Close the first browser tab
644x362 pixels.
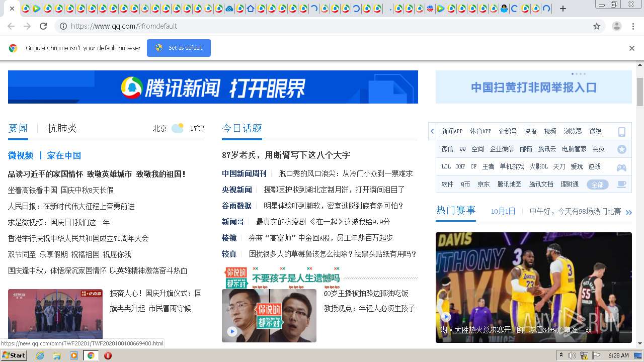tap(12, 9)
